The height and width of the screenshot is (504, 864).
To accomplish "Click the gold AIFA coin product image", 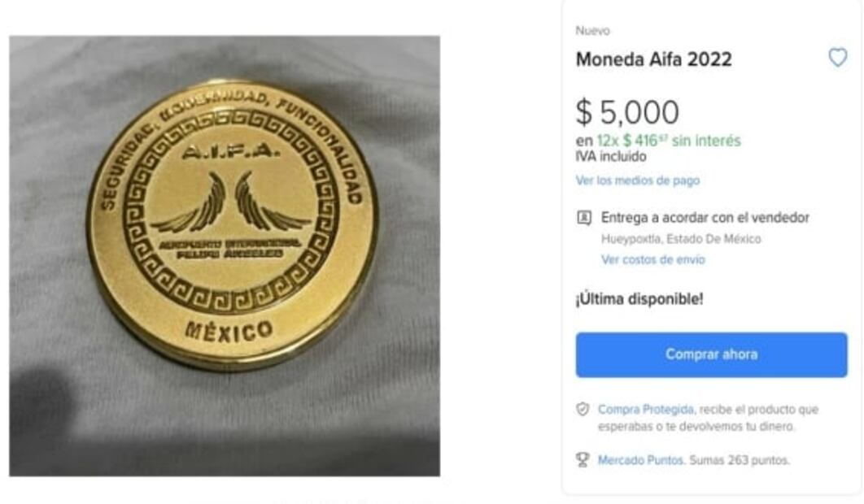I will click(225, 256).
